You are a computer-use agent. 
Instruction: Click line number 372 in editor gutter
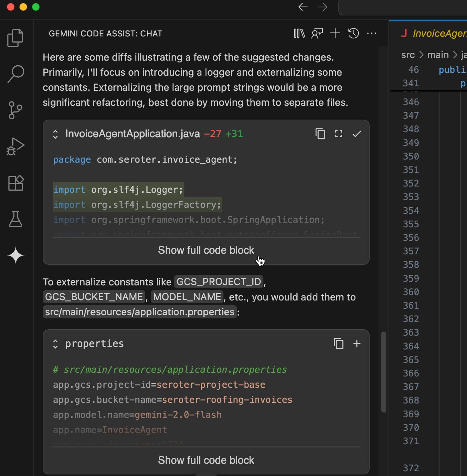[x=411, y=468]
